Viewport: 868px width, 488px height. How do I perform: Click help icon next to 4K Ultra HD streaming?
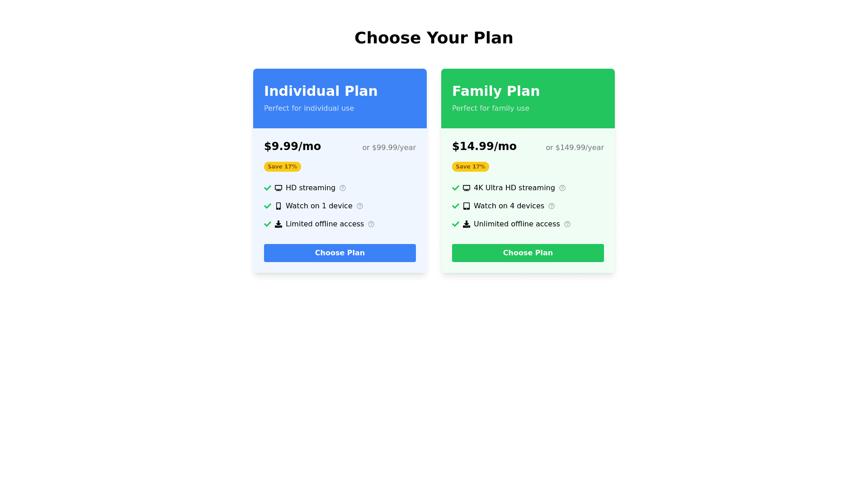pos(562,188)
